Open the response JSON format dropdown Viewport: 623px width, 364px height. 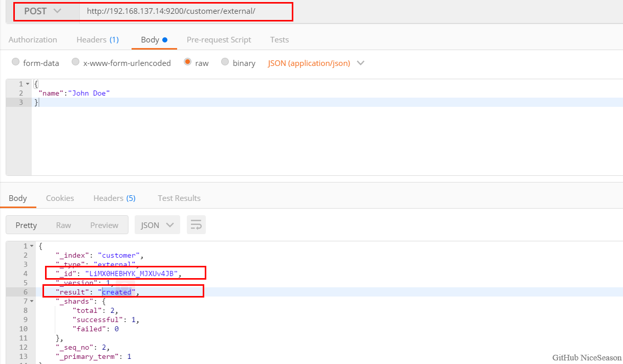[x=157, y=225]
